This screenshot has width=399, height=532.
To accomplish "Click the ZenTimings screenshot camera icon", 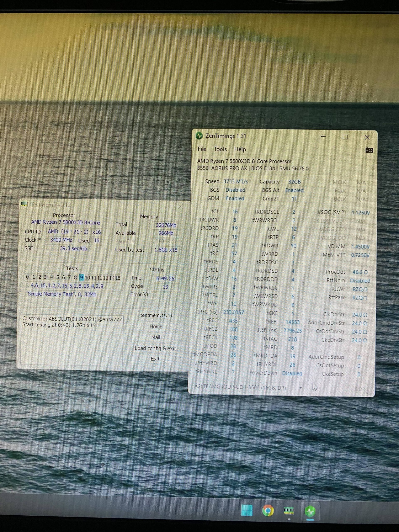I will 369,150.
